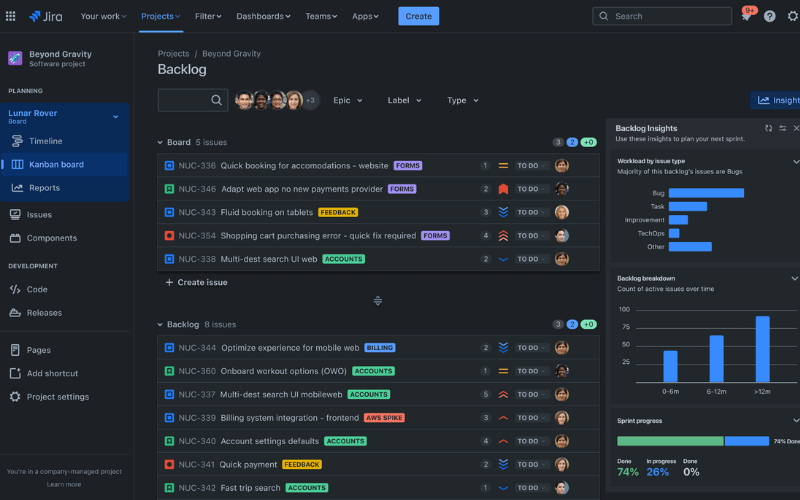This screenshot has height=500, width=800.
Task: Click the refresh icon in Backlog Insights
Action: click(x=768, y=128)
